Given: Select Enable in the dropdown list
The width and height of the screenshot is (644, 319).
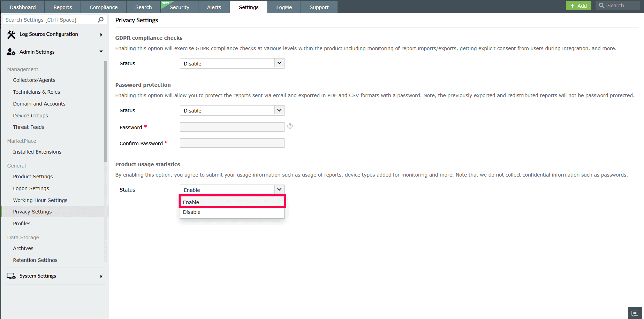Looking at the screenshot, I should (232, 202).
